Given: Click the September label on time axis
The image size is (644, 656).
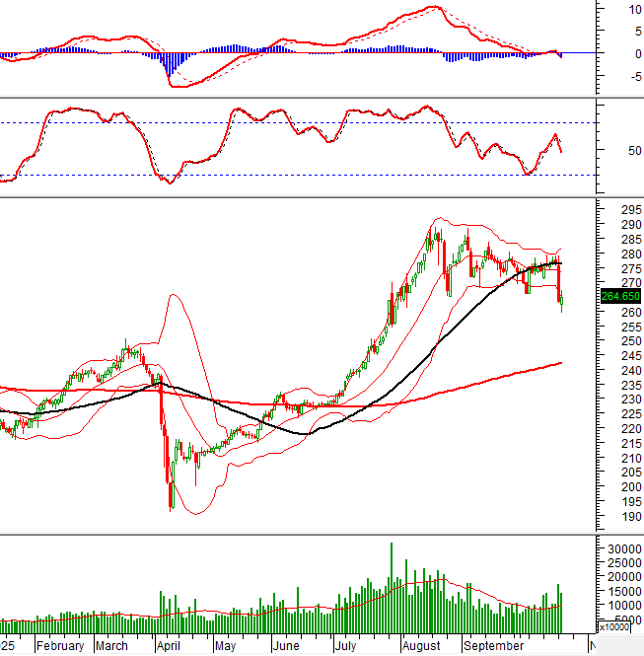Looking at the screenshot, I should 494,646.
